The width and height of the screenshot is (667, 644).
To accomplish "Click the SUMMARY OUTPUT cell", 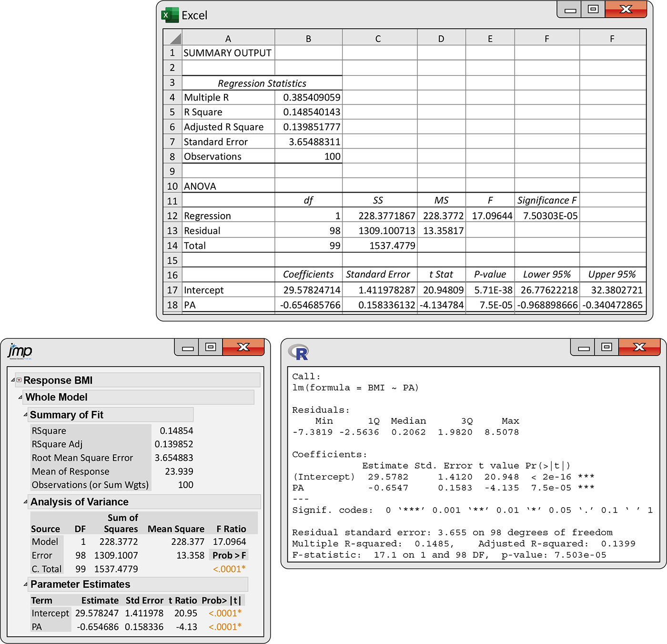I will click(228, 53).
